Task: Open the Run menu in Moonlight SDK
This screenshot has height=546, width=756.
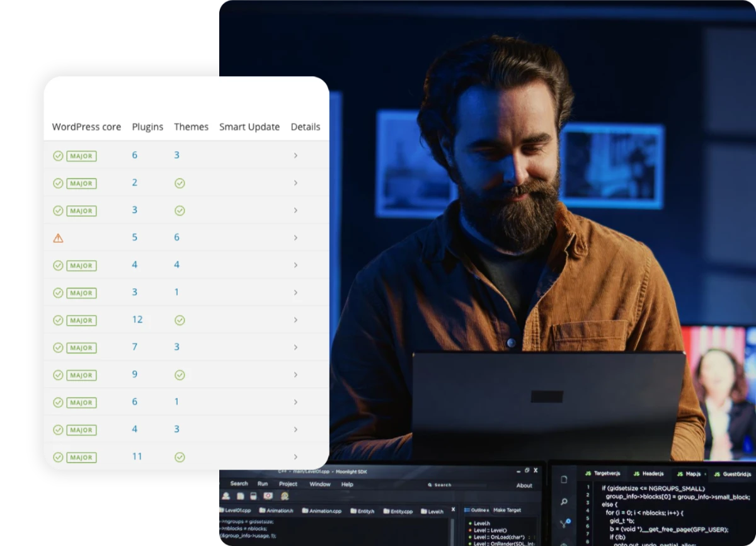Action: pos(263,484)
